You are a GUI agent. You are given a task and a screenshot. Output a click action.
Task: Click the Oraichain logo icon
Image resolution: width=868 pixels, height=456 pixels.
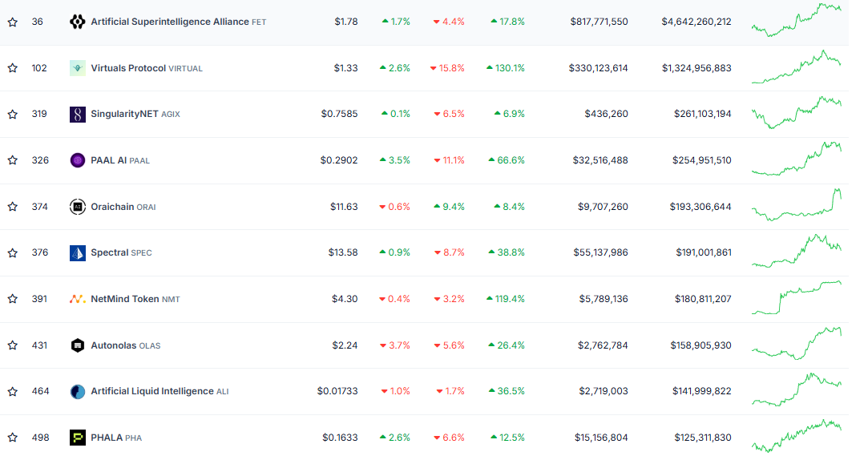tap(78, 207)
